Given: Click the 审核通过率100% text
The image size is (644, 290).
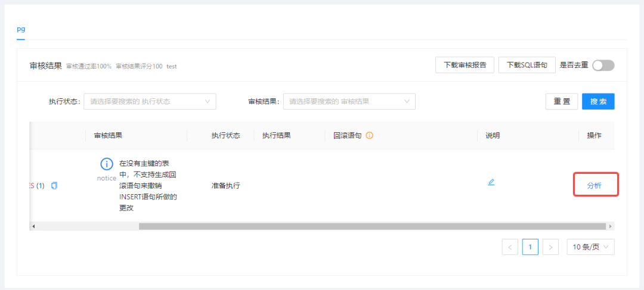Looking at the screenshot, I should (x=89, y=66).
